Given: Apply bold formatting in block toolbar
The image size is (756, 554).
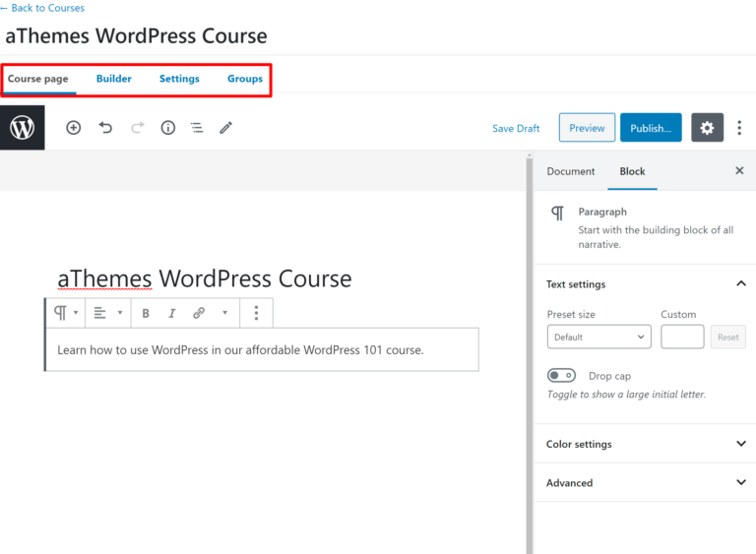Looking at the screenshot, I should (x=146, y=313).
